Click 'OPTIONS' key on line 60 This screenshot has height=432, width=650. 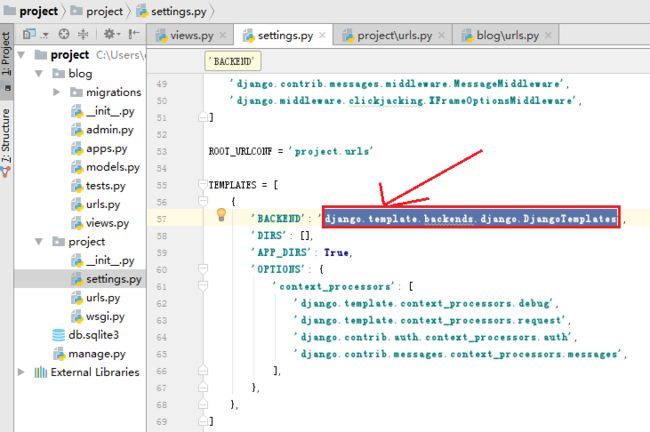(x=279, y=269)
